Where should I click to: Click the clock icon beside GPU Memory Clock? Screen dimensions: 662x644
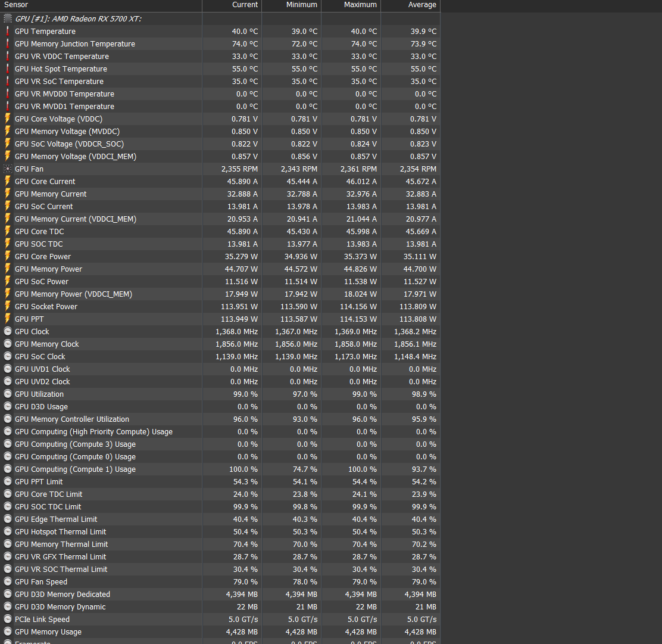[8, 344]
